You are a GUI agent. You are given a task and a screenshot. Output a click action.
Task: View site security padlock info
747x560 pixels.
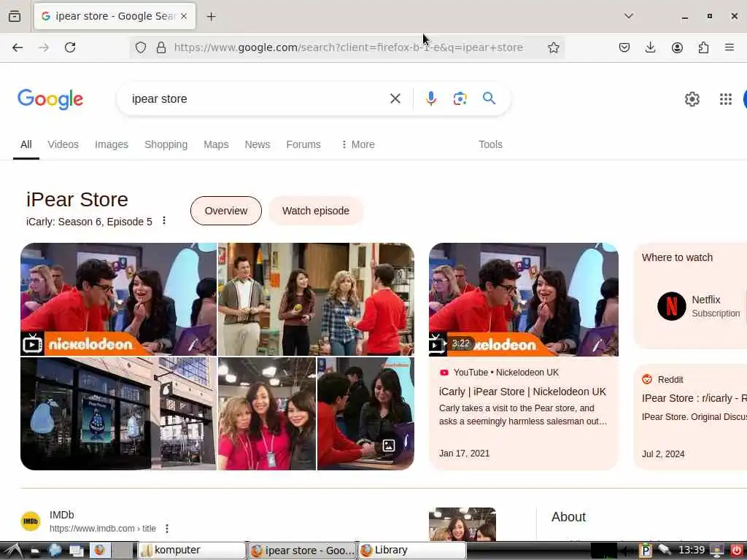(x=161, y=47)
